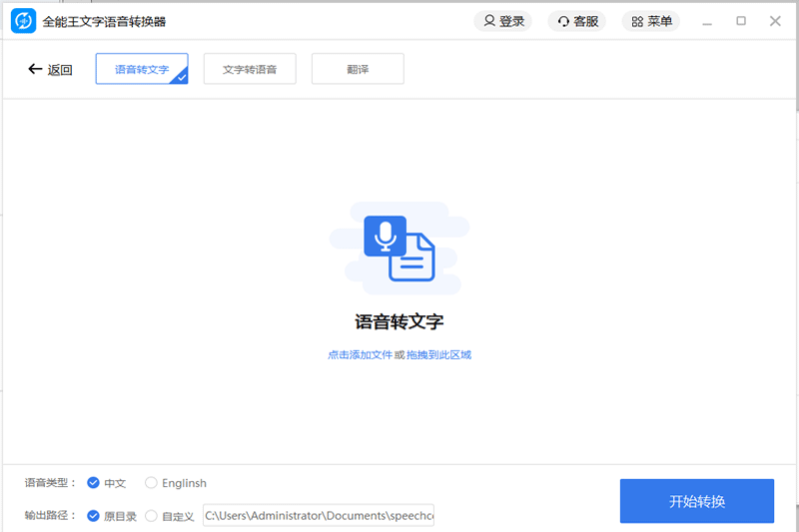Close the converter window
799x532 pixels.
(775, 21)
